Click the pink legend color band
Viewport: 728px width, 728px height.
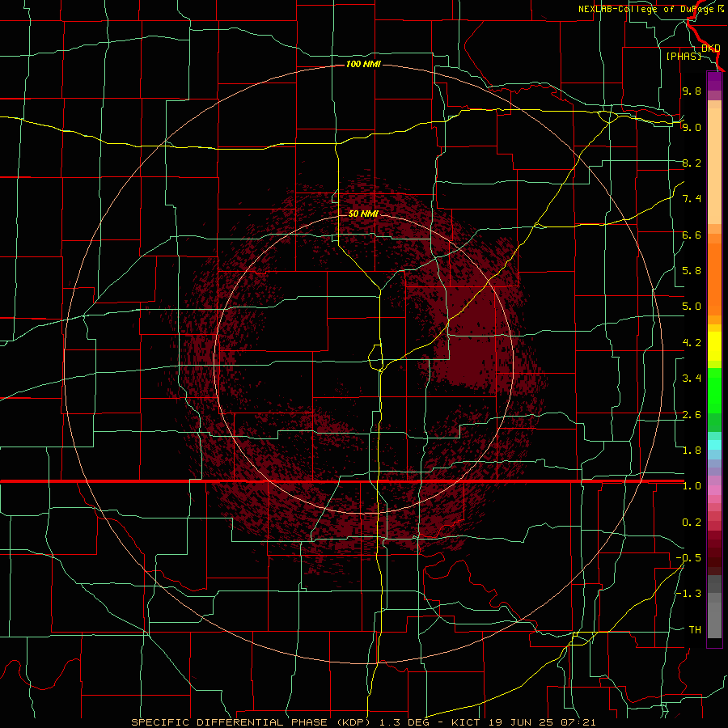(714, 490)
